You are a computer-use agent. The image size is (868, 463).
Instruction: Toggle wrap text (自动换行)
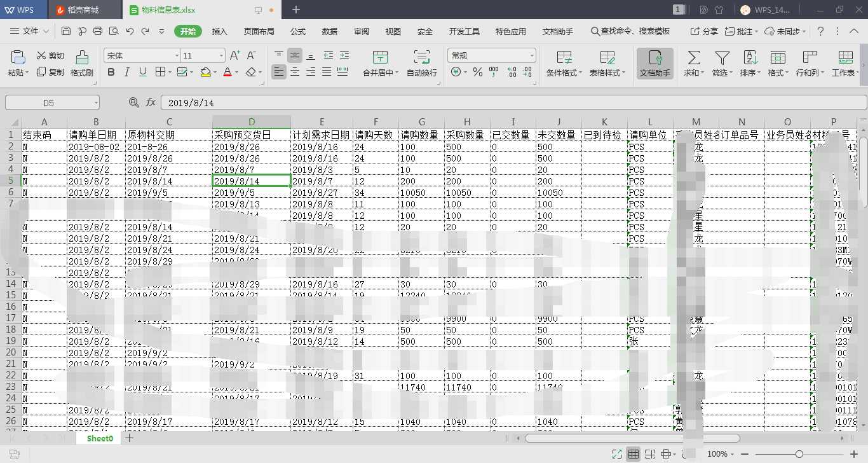click(x=422, y=64)
